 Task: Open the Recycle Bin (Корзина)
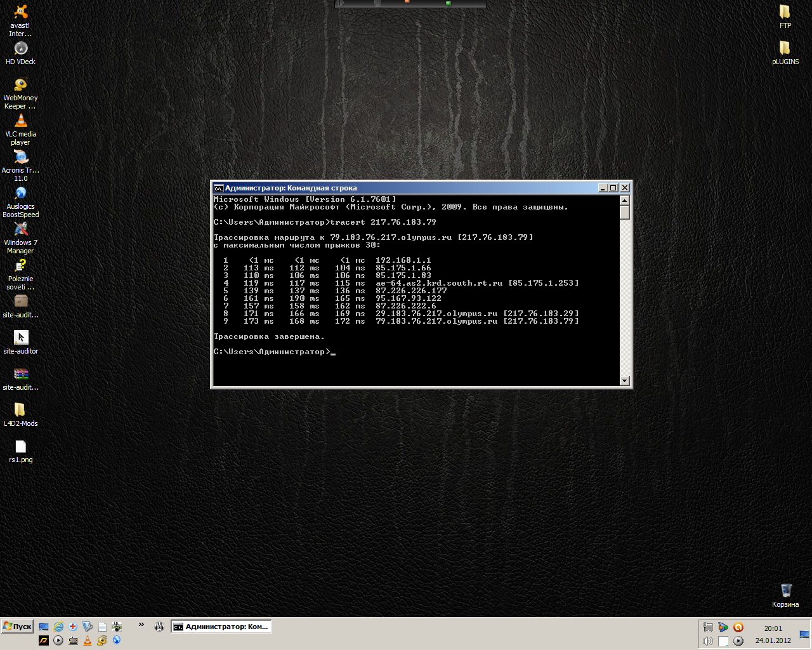(x=785, y=591)
